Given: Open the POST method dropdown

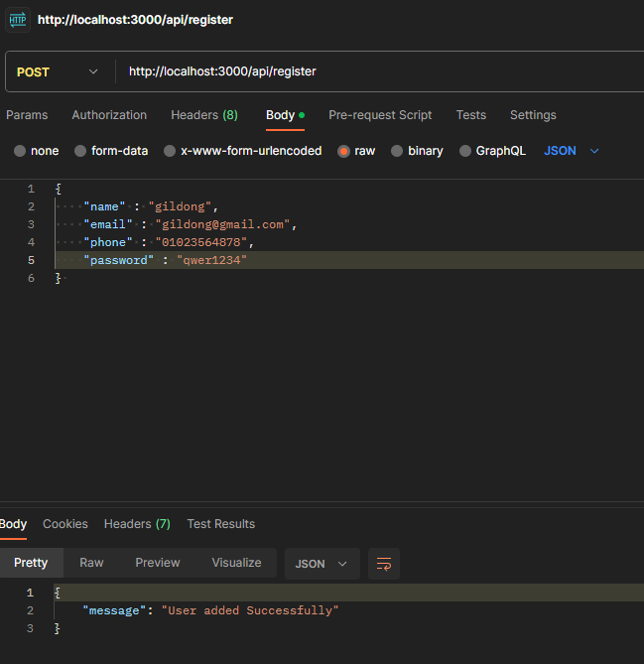Looking at the screenshot, I should pyautogui.click(x=58, y=72).
